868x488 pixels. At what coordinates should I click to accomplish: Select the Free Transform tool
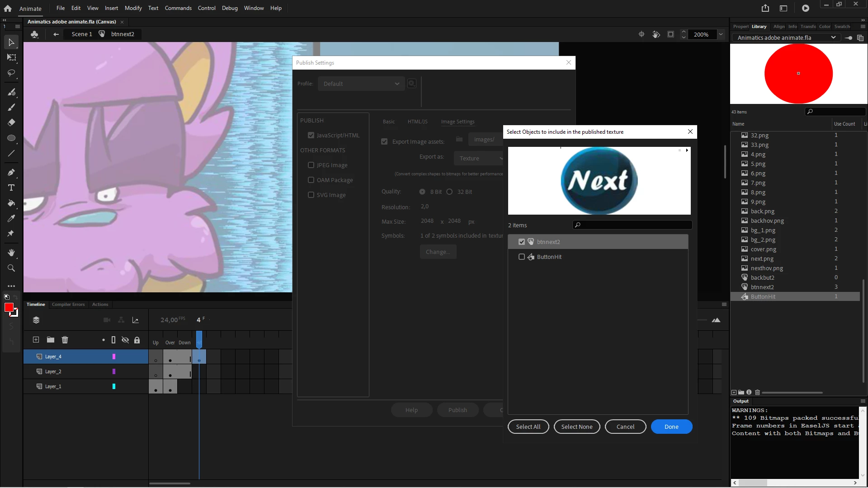tap(11, 57)
